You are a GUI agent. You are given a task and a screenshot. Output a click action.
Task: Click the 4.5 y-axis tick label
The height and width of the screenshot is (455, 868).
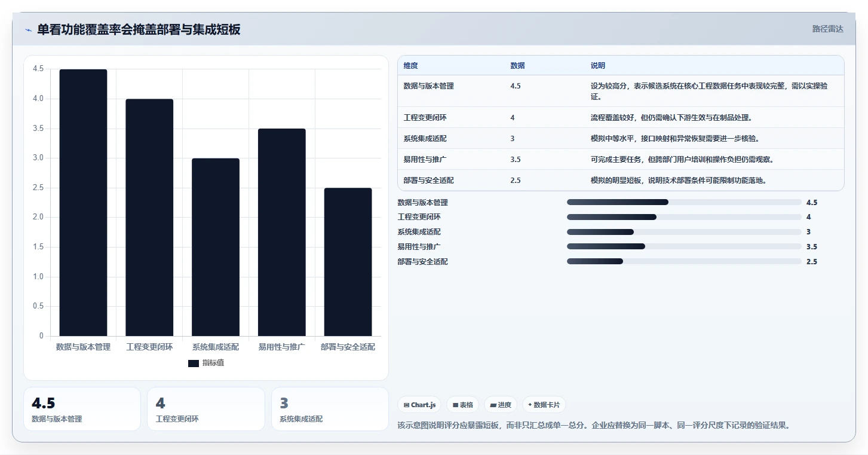click(x=38, y=69)
